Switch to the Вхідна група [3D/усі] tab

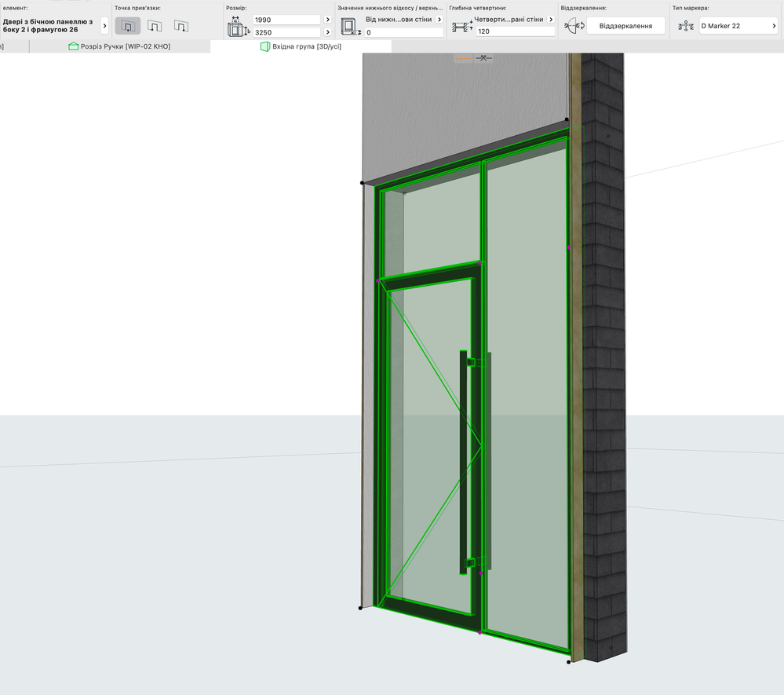pyautogui.click(x=306, y=47)
